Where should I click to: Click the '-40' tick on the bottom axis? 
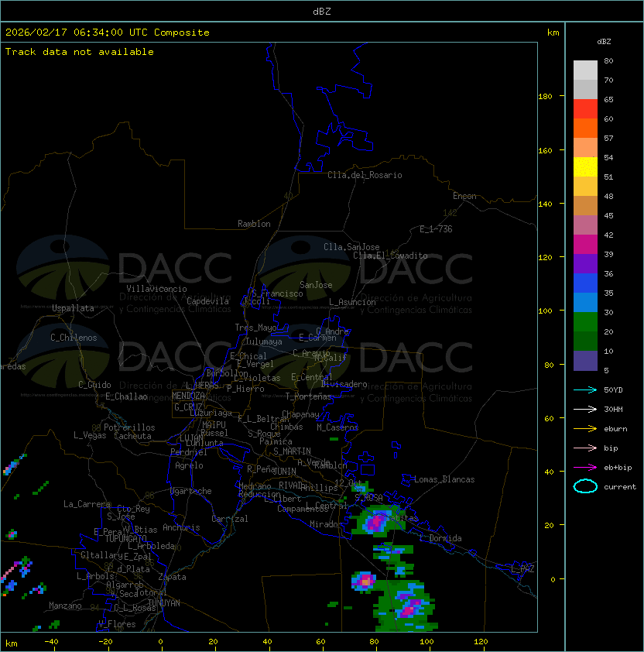point(52,642)
